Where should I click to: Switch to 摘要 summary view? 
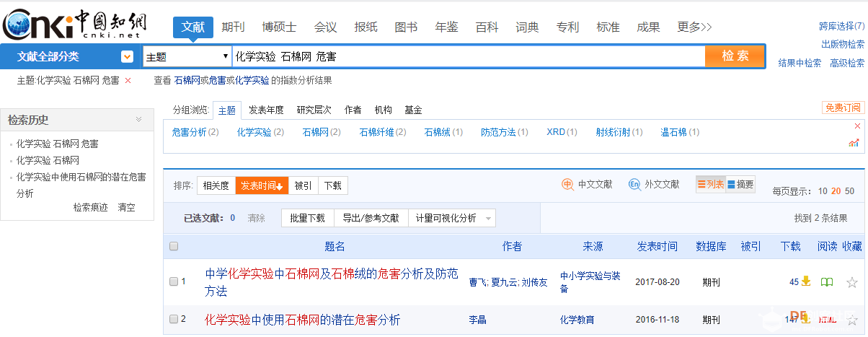tap(740, 185)
